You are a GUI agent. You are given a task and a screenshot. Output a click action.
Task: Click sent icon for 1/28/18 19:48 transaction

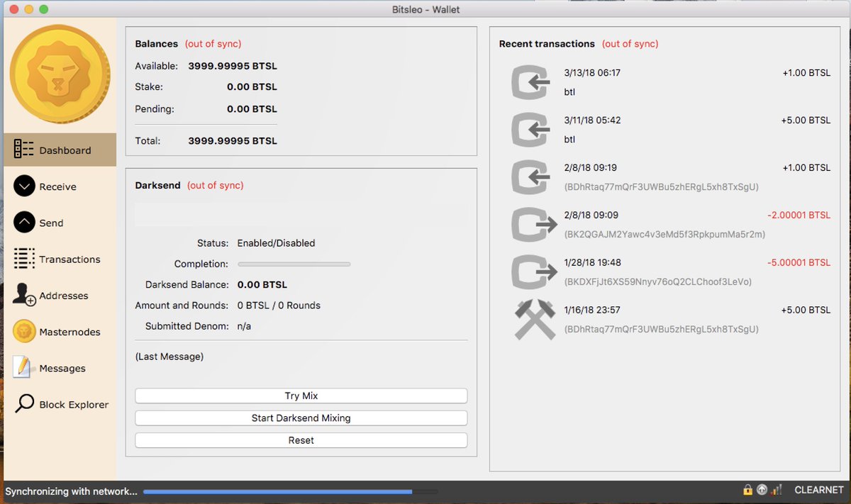[x=533, y=272]
